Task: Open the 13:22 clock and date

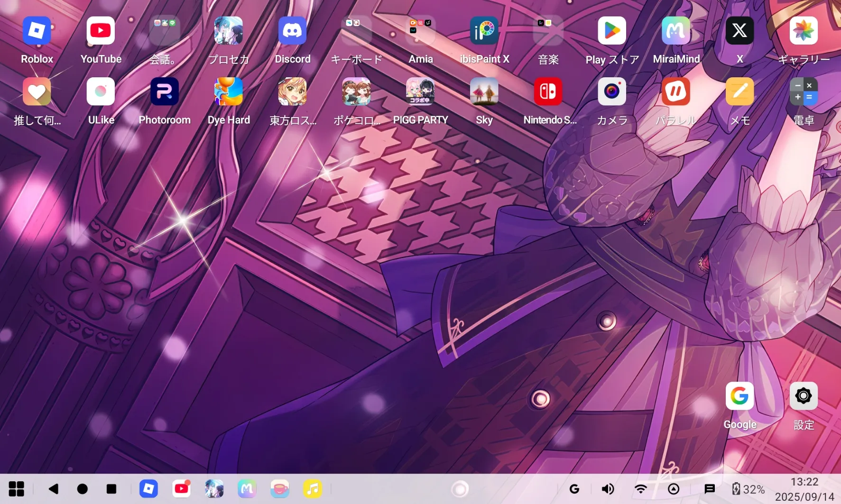Action: [804, 489]
